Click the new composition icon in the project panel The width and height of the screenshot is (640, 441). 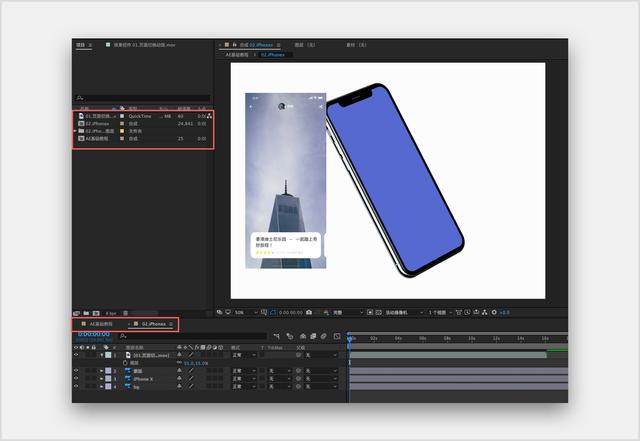point(96,313)
